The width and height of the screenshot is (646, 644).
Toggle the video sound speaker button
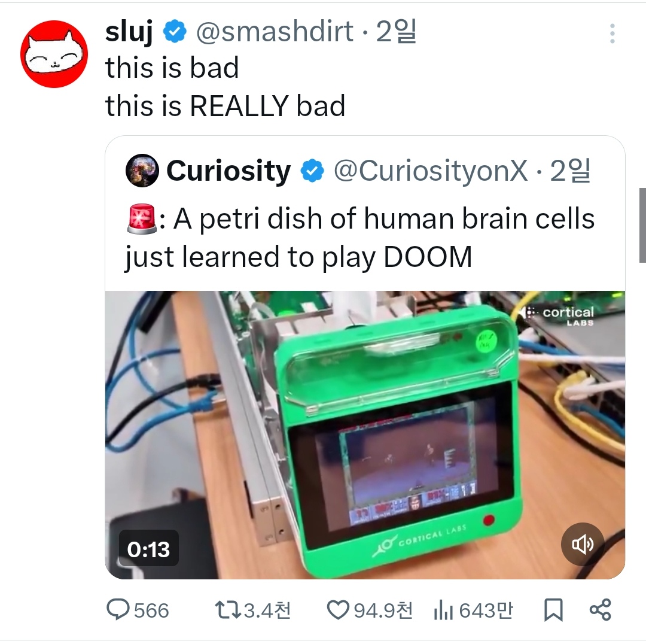pyautogui.click(x=583, y=544)
